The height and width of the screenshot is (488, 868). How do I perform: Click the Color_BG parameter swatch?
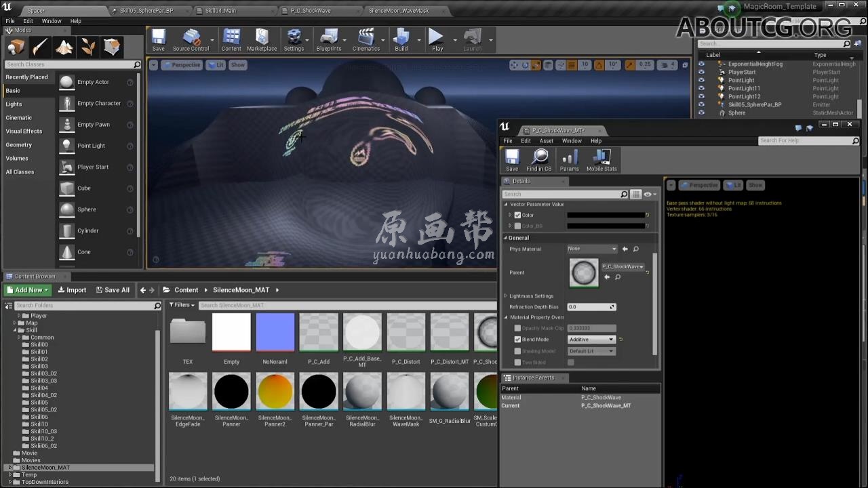point(606,226)
